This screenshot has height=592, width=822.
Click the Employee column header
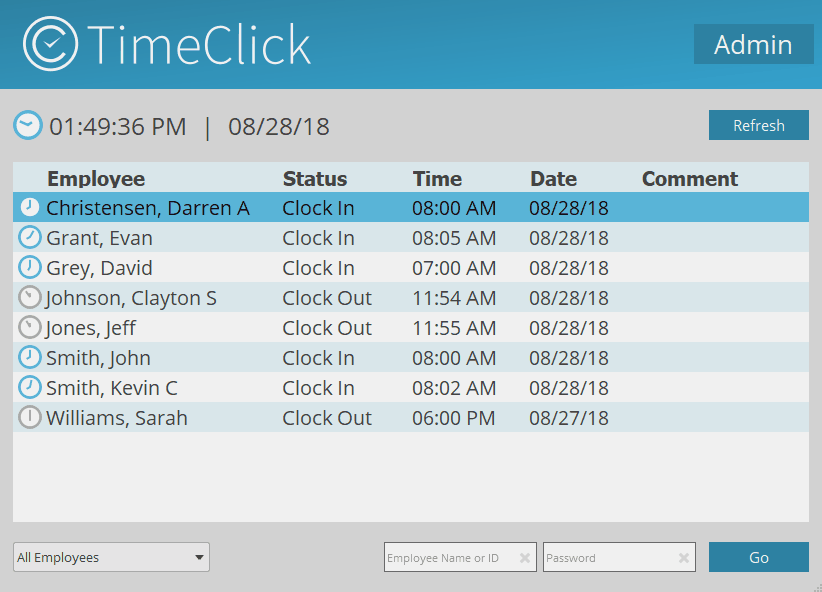click(96, 178)
